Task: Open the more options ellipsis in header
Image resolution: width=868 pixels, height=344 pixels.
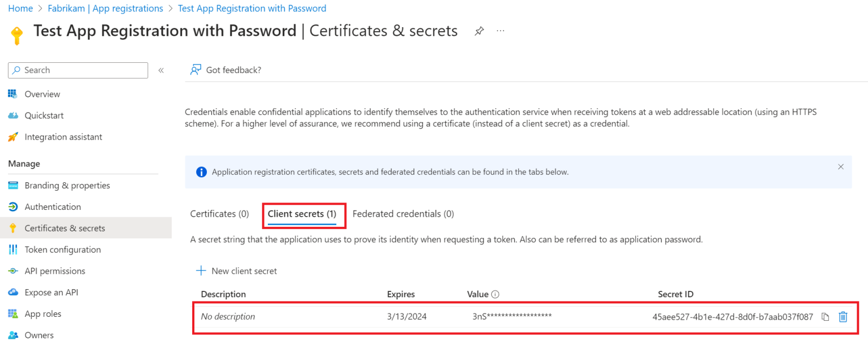Action: pyautogui.click(x=500, y=31)
